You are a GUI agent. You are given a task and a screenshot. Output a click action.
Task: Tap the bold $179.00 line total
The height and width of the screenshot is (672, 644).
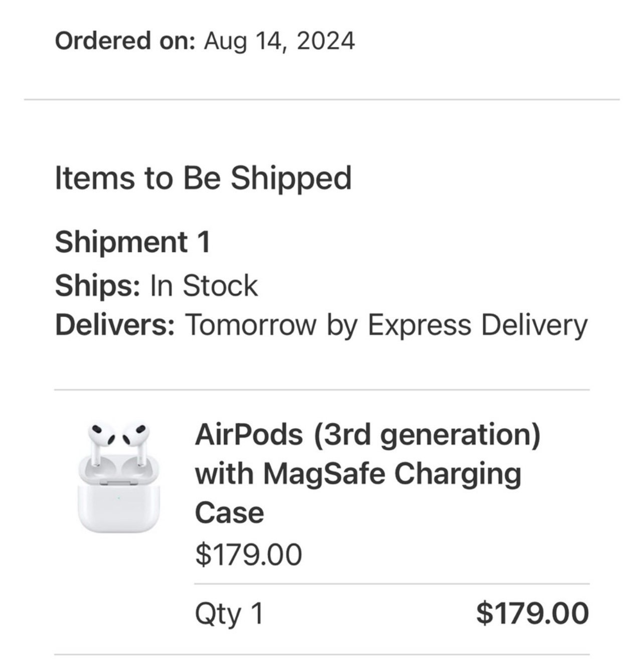coord(532,613)
